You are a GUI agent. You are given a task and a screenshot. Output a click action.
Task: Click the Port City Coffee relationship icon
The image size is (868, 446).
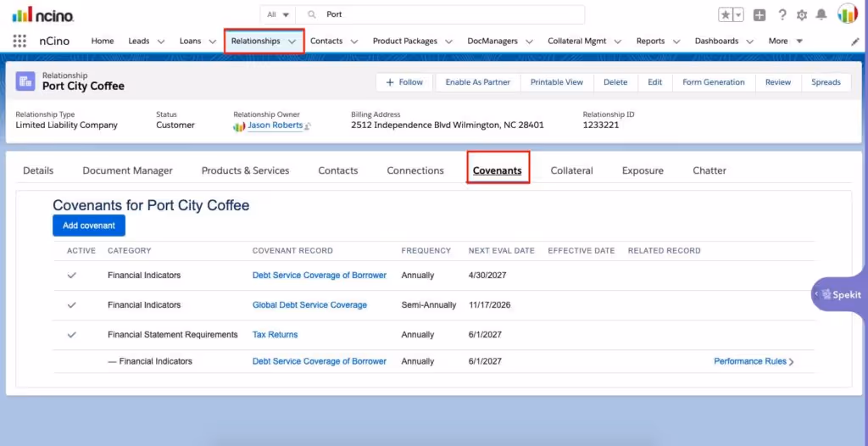tap(25, 81)
